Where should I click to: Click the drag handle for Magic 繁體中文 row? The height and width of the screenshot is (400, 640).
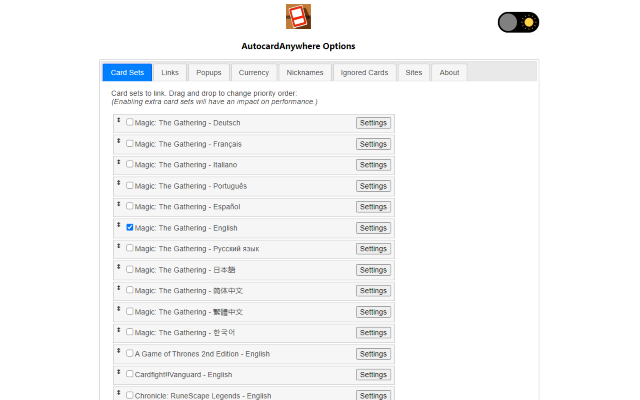point(119,309)
